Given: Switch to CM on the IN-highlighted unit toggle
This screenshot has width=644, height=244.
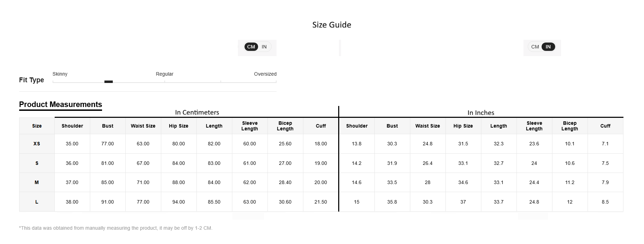Looking at the screenshot, I should coord(535,47).
